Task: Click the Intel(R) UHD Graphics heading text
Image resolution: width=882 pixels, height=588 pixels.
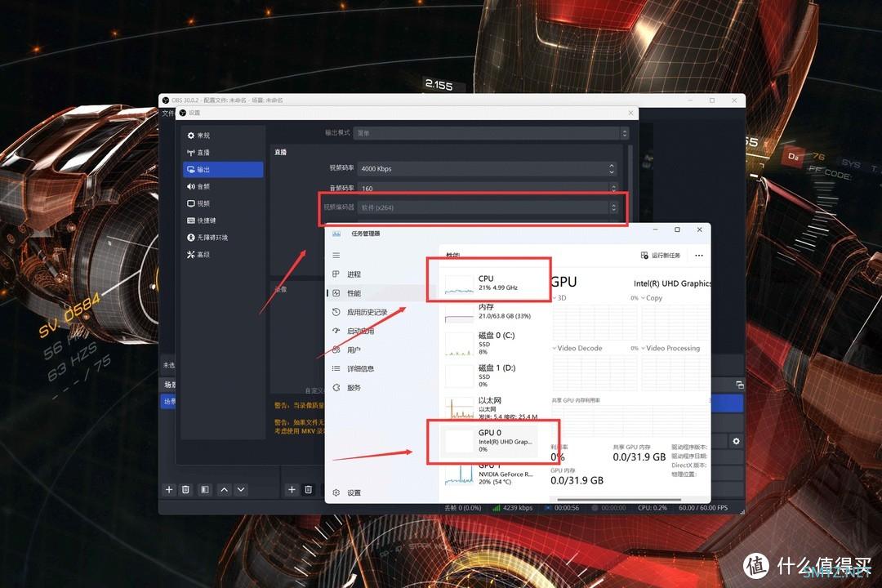Action: 671,283
